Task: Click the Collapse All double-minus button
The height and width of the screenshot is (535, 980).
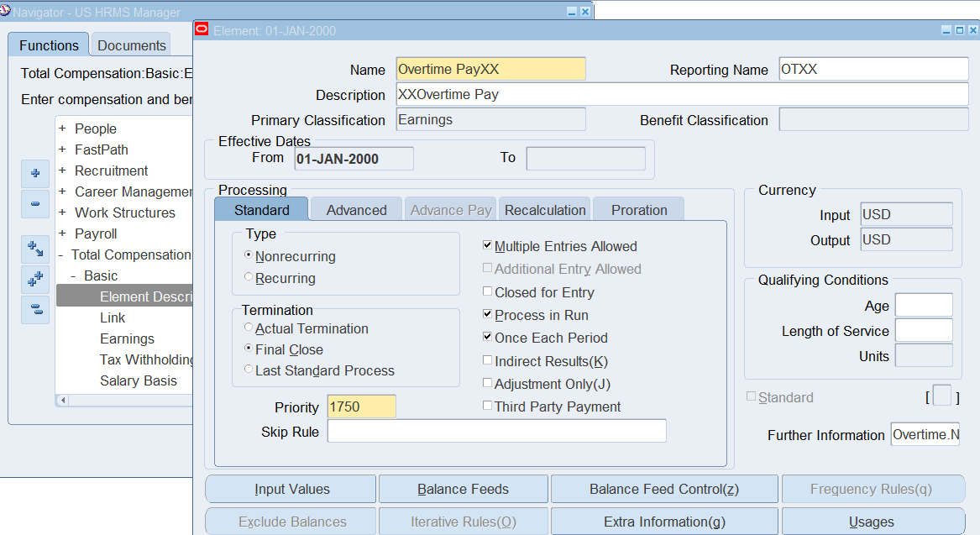Action: tap(34, 310)
